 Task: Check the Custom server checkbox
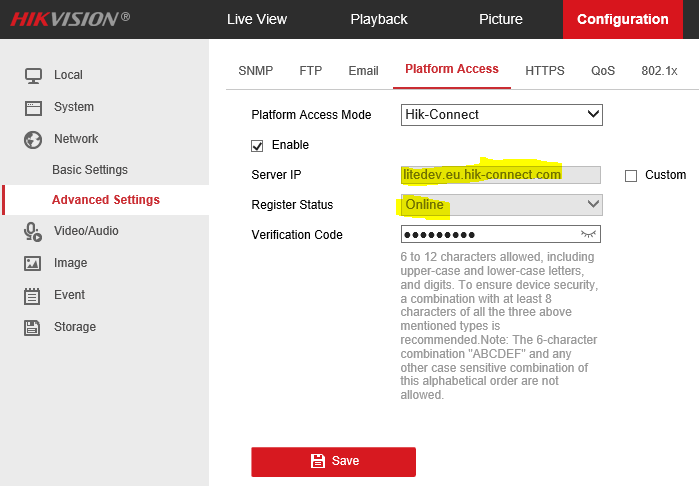click(x=630, y=176)
